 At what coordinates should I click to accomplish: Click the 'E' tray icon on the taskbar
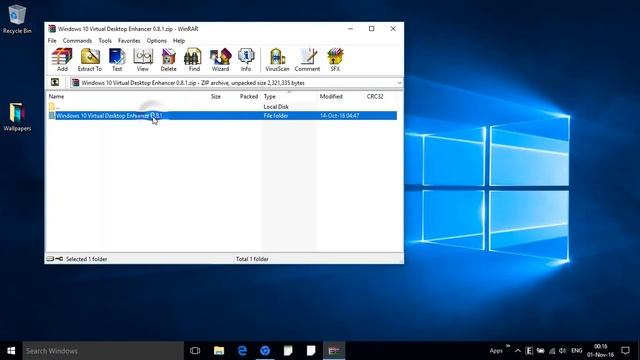529,351
